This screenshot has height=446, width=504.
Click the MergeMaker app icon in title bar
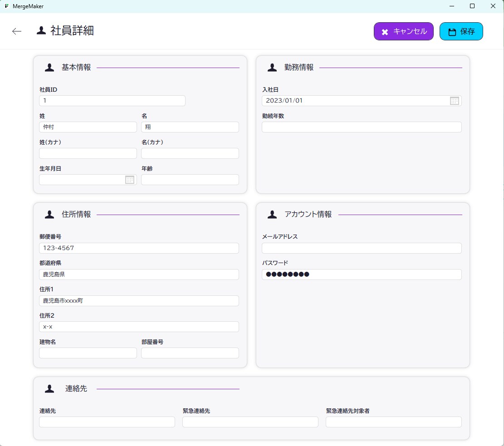(6, 6)
